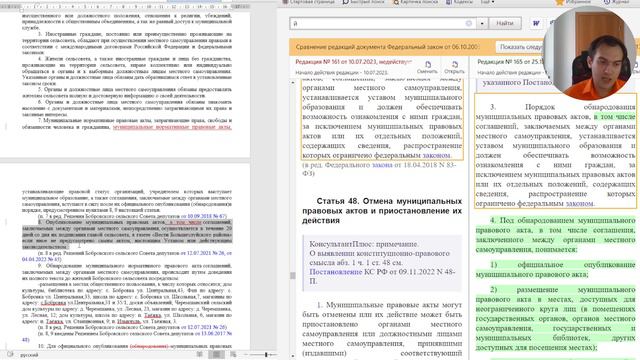
Task: Open the link 'от 10.09.2018 № 67' in Word
Action: coord(204,216)
